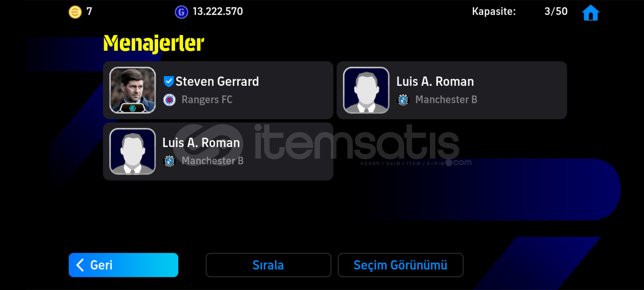Click the Steven Gerrard name text
This screenshot has width=644, height=290.
click(x=217, y=81)
